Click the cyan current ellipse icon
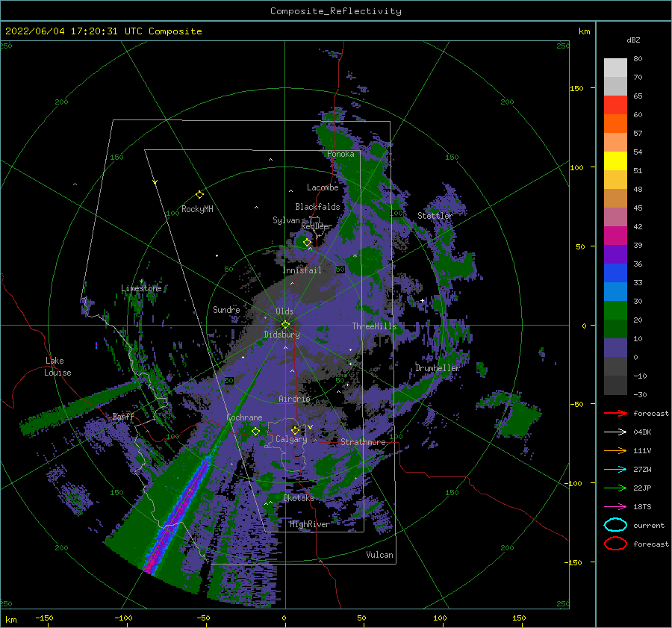This screenshot has width=672, height=628. pos(615,525)
